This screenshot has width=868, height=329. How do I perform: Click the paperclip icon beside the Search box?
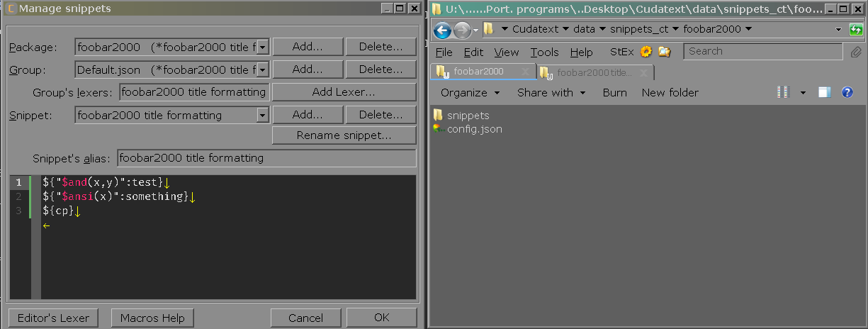coord(856,52)
